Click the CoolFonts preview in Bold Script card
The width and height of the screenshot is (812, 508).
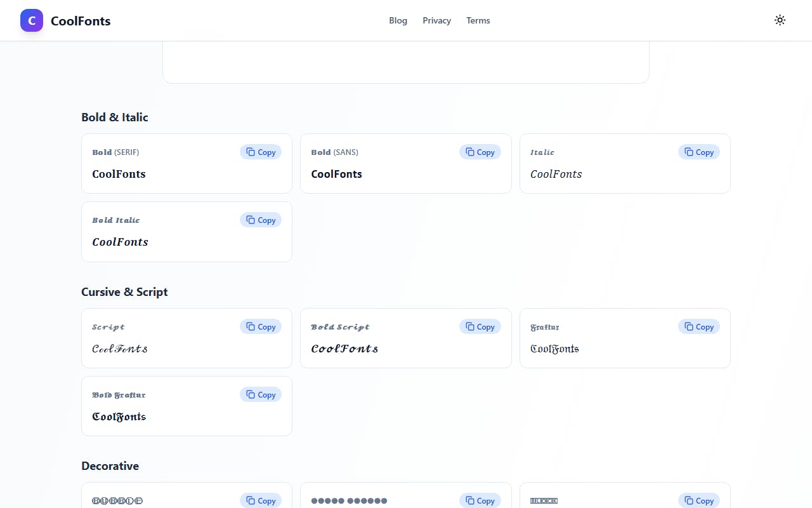344,349
